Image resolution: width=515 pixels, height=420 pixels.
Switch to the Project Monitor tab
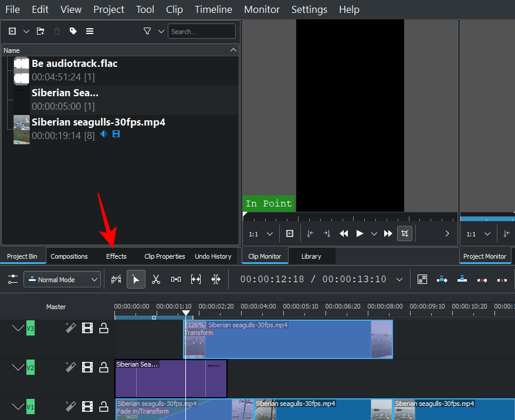pos(484,256)
